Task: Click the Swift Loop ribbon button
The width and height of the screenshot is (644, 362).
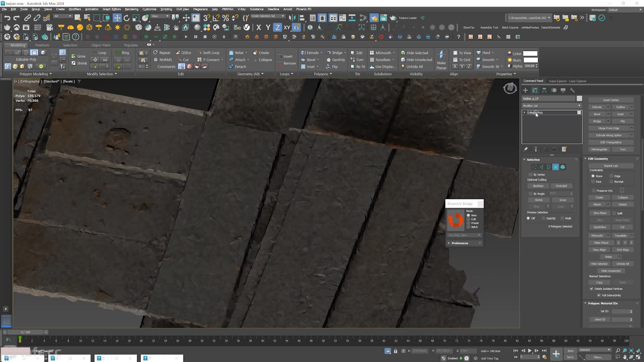Action: pyautogui.click(x=208, y=53)
